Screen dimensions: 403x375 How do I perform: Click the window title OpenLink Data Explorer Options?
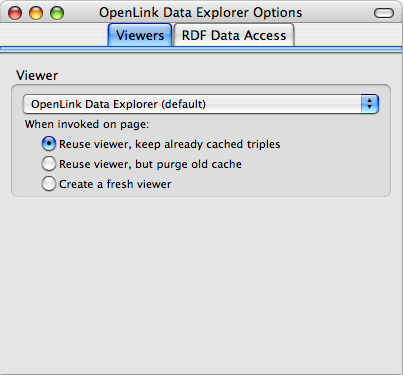coord(201,13)
